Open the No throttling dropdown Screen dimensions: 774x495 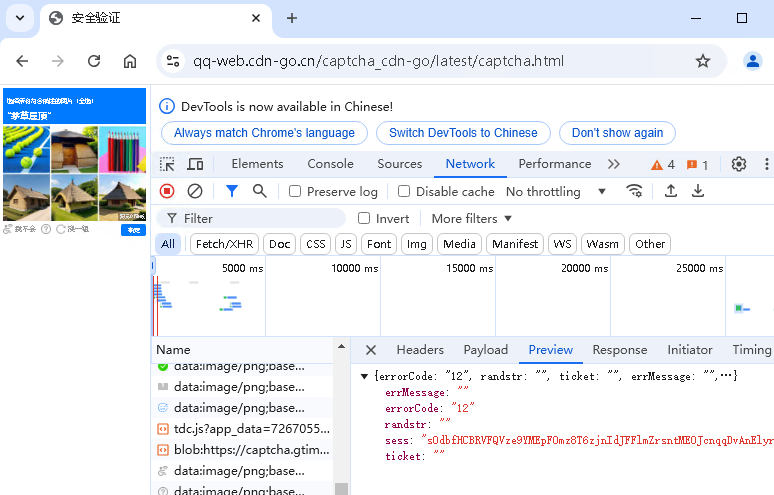pos(556,192)
